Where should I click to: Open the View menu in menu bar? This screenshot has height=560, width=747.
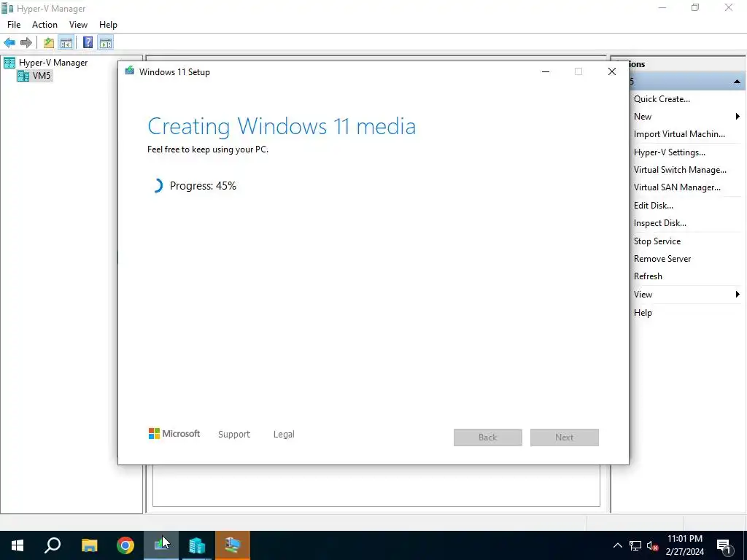[x=78, y=25]
